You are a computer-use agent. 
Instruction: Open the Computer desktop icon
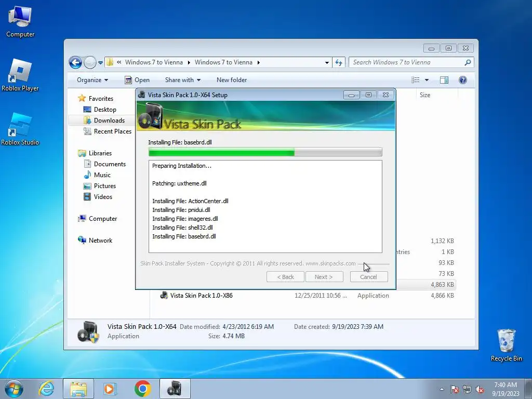pos(20,22)
